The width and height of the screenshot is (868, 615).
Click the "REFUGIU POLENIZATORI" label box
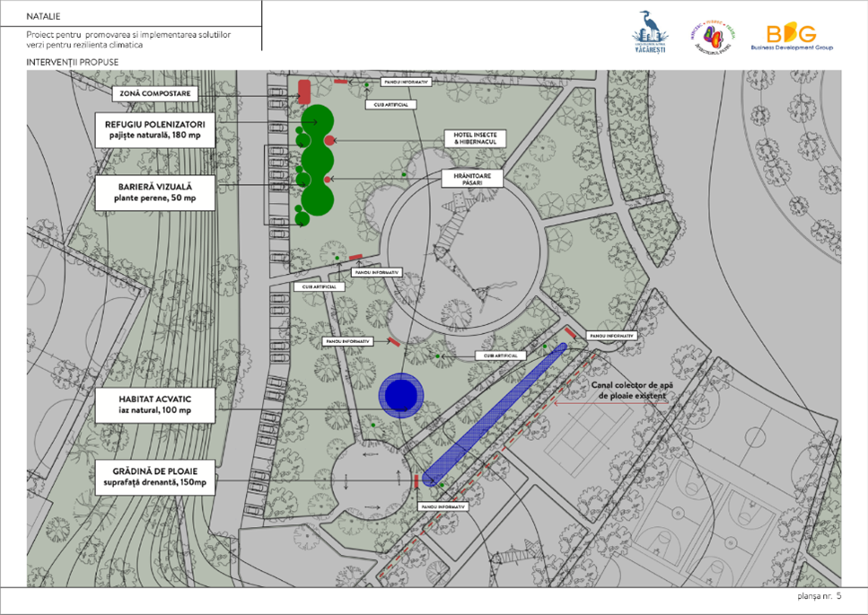point(155,130)
